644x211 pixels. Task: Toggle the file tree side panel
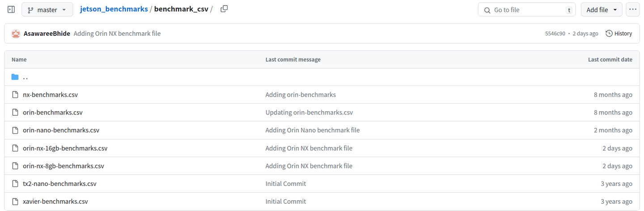point(11,9)
